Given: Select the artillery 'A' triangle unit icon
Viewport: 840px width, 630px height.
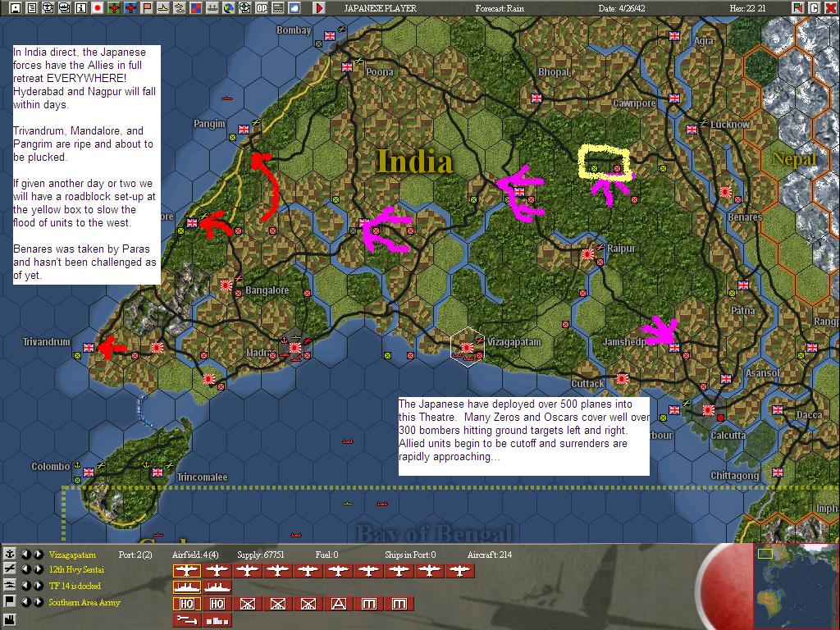Looking at the screenshot, I should point(338,604).
